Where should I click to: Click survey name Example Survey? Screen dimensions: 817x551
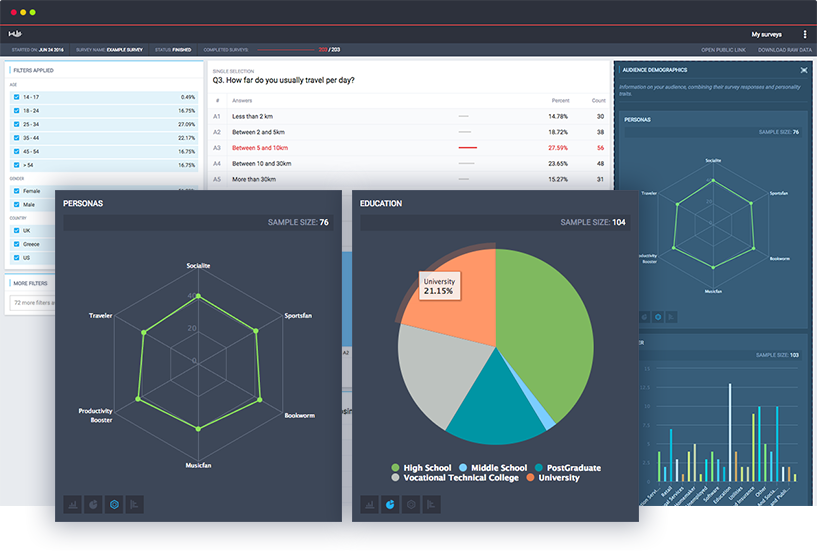click(125, 50)
